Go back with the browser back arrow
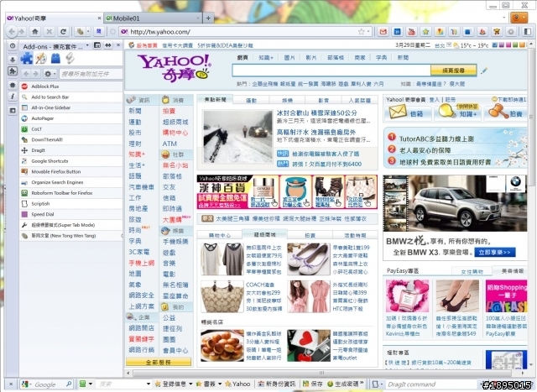 [13, 32]
